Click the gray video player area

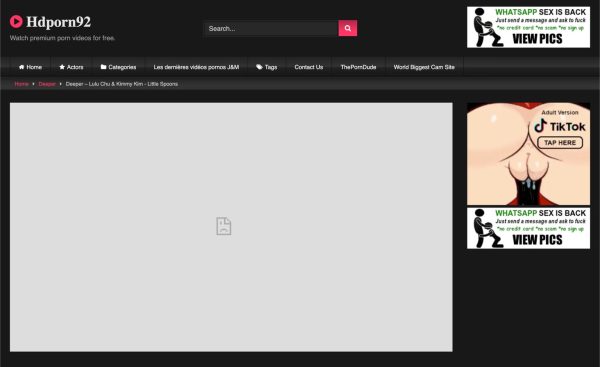tap(231, 227)
